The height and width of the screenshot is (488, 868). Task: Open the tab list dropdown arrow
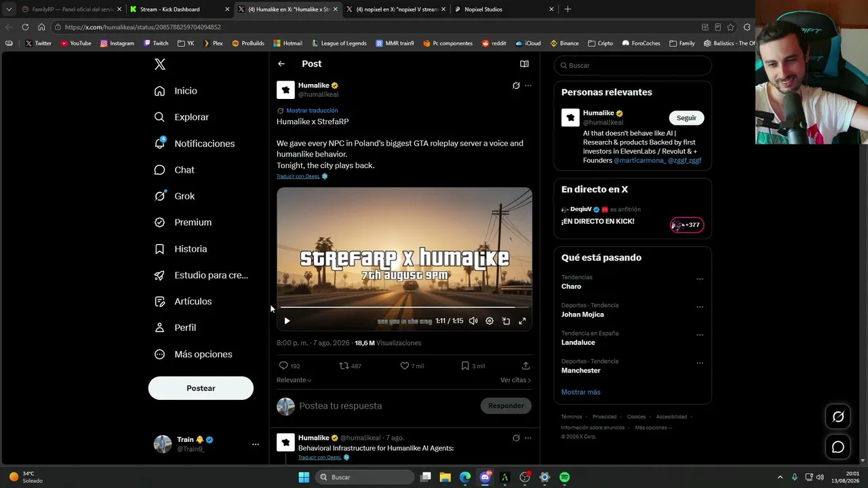pos(8,9)
